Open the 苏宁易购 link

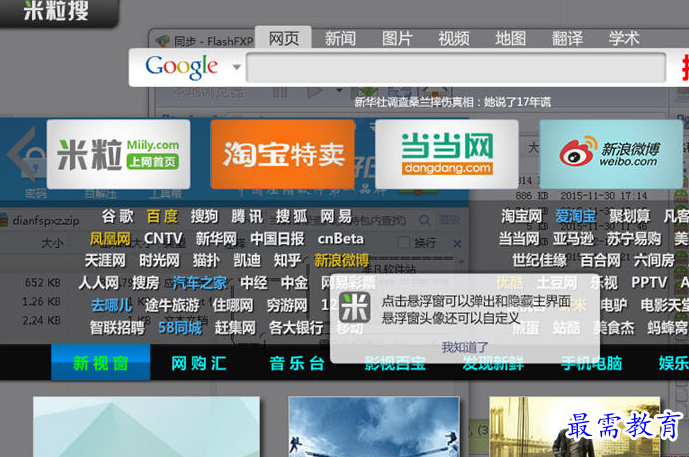click(634, 239)
